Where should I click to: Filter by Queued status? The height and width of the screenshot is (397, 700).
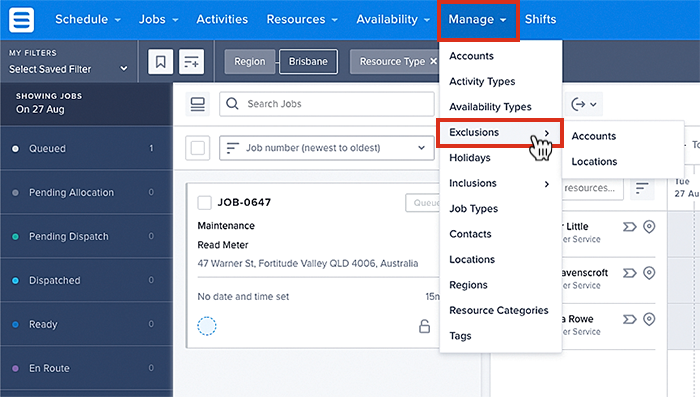(x=86, y=148)
